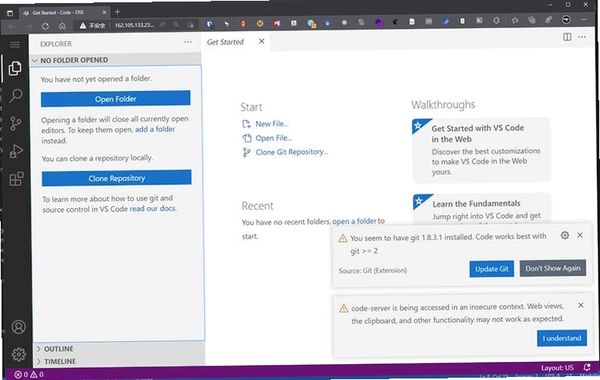This screenshot has height=380, width=600.
Task: Click the I understand button
Action: (x=562, y=338)
